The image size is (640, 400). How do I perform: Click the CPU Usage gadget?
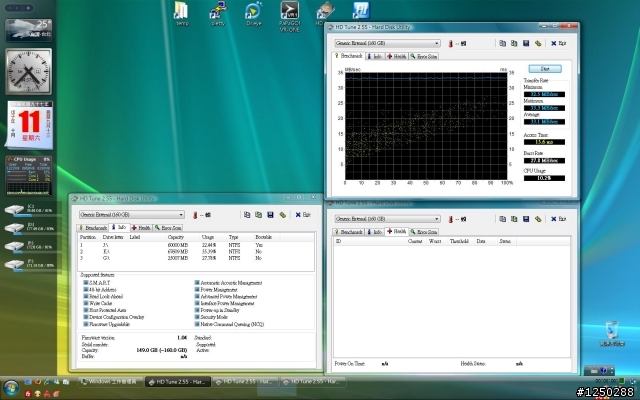(x=29, y=176)
